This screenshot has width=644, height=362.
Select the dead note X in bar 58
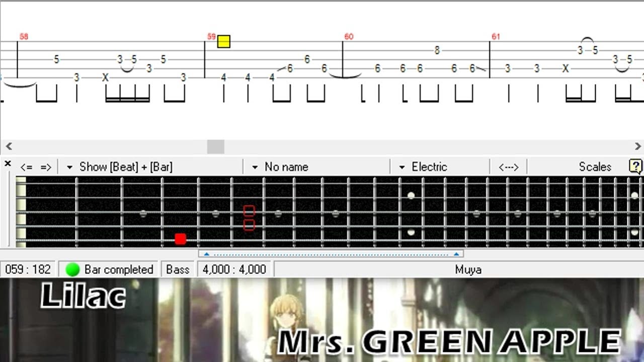(x=105, y=77)
